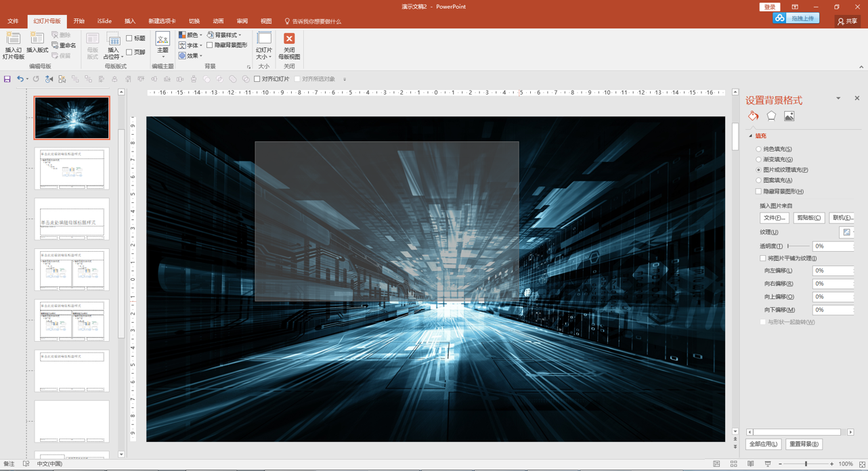Click Slide Sorter view icon in status bar
The width and height of the screenshot is (868, 471).
[x=733, y=464]
